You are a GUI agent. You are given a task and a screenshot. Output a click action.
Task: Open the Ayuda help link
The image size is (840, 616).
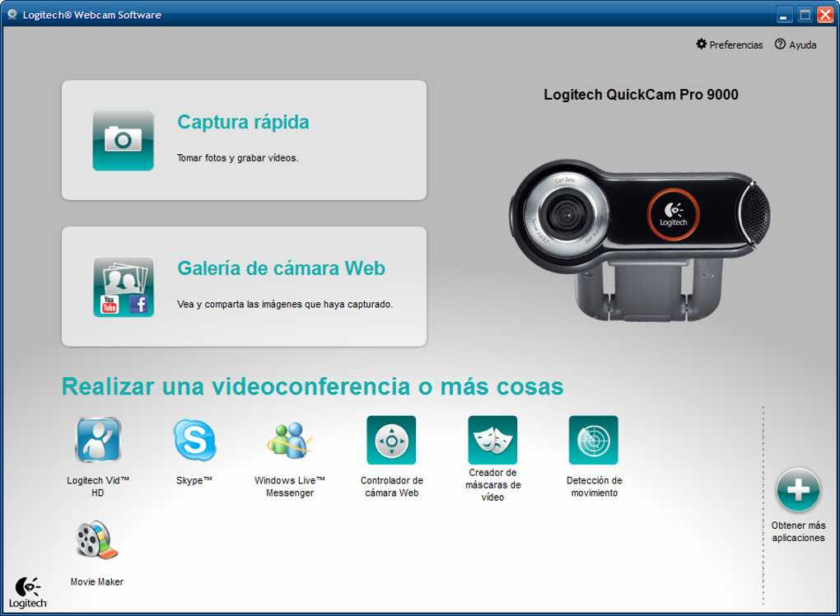796,44
